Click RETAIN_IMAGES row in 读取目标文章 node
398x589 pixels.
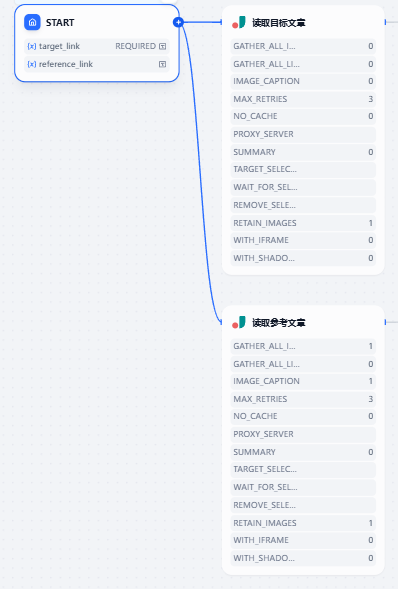pyautogui.click(x=303, y=223)
